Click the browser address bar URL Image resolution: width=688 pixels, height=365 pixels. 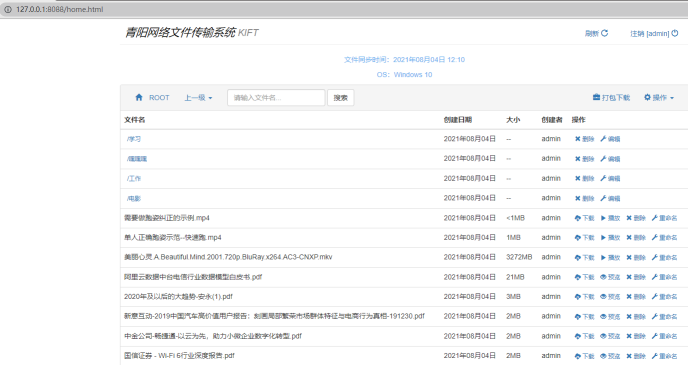(60, 9)
